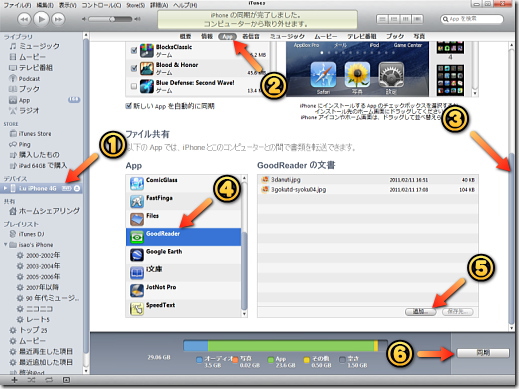Select Files app in file sharing
Image resolution: width=519 pixels, height=389 pixels.
tap(183, 219)
